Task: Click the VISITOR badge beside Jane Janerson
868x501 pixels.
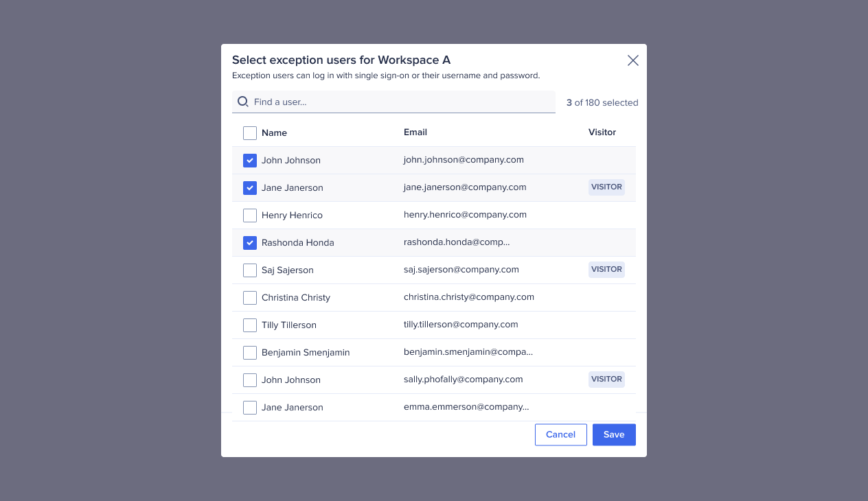Action: (606, 187)
